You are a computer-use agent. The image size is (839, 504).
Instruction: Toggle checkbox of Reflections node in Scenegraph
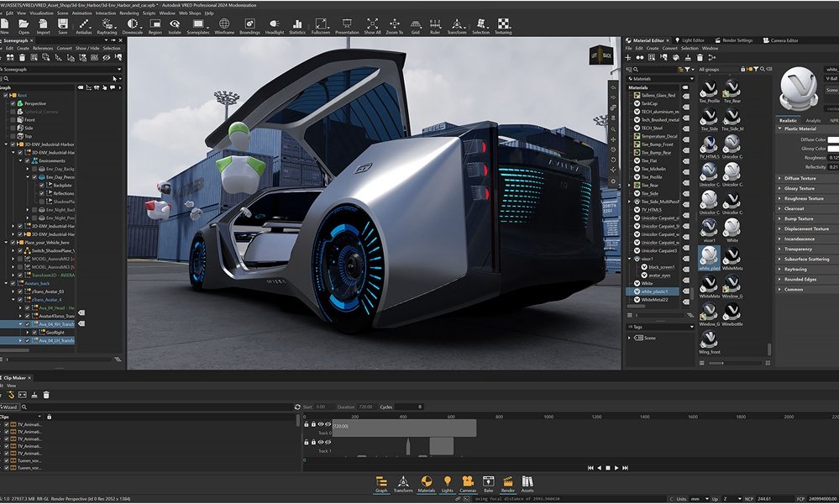point(42,193)
